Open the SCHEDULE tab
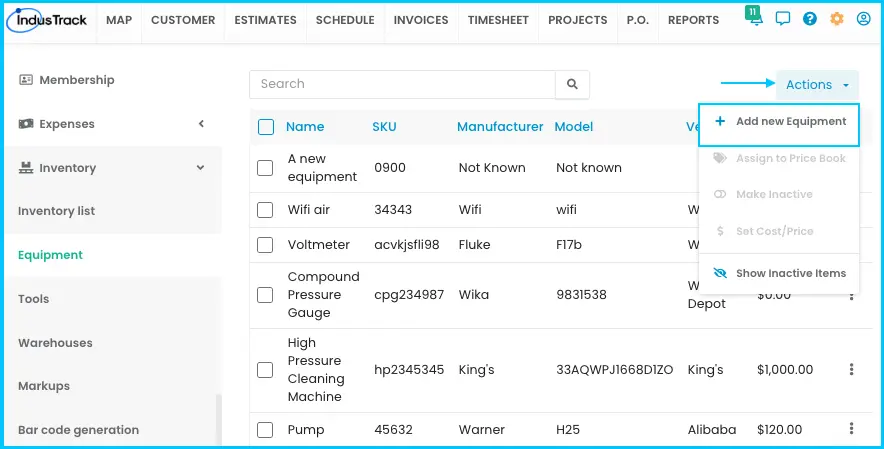 pos(345,20)
